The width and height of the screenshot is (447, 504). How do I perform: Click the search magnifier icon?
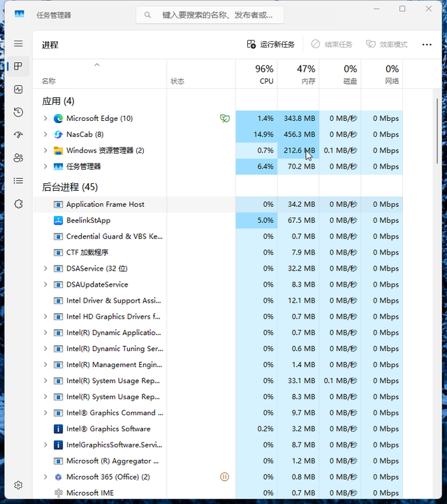coord(147,15)
